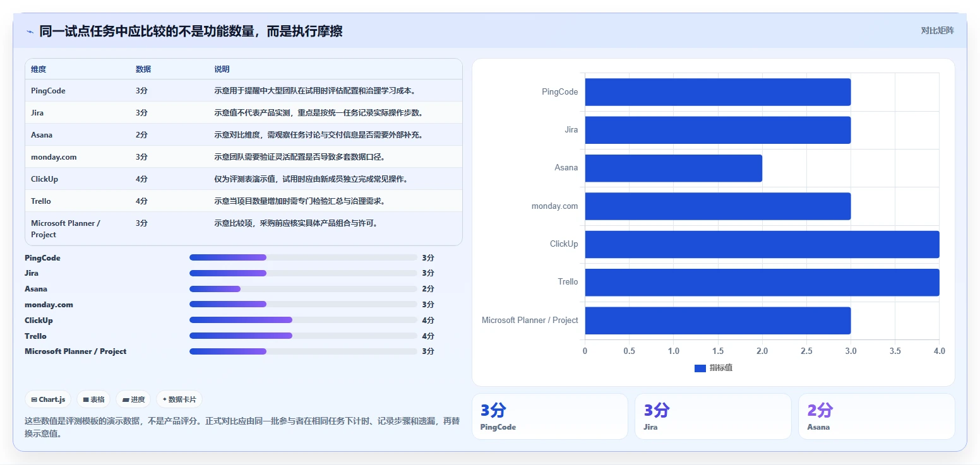Click the icon left of the page title

tap(30, 32)
